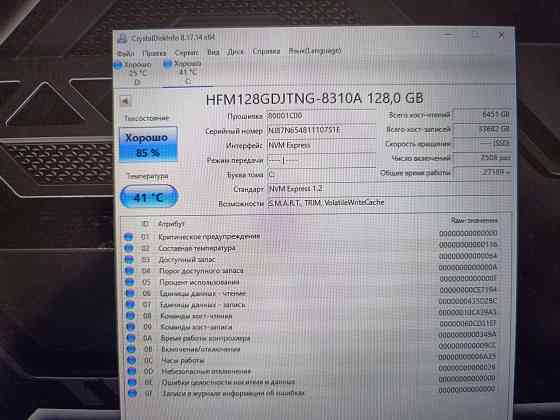Click status circle for attribute 0C power-on hours

click(131, 360)
